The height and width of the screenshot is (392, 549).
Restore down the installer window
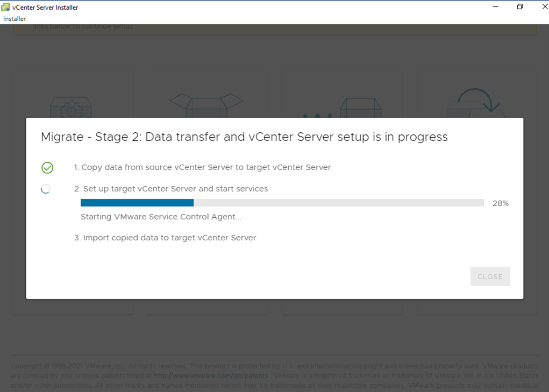(520, 6)
